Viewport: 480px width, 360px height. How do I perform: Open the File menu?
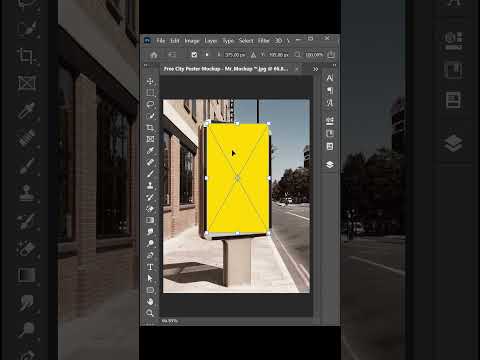point(161,41)
